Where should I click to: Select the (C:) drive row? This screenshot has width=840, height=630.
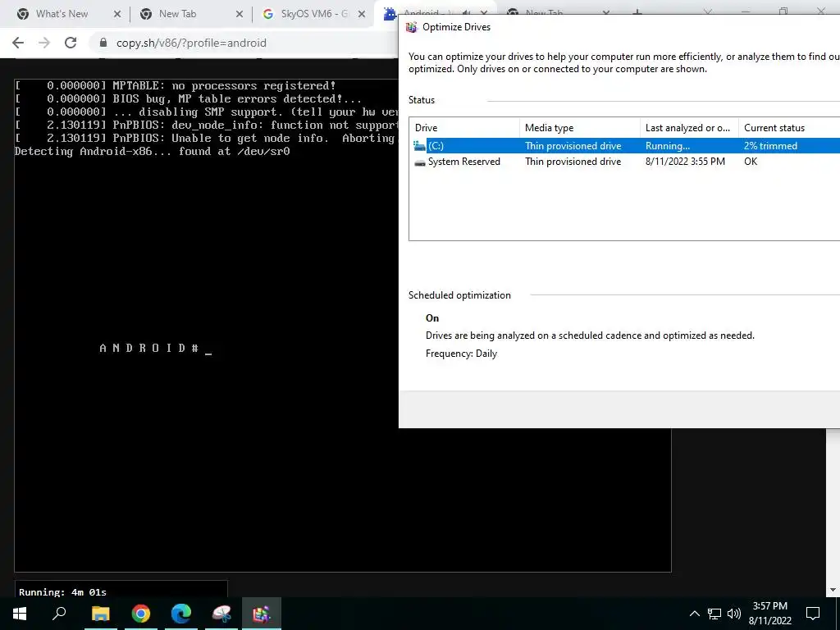(624, 146)
